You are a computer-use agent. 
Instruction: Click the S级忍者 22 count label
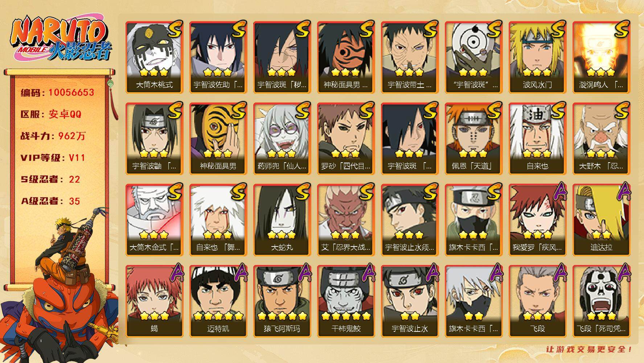(50, 179)
